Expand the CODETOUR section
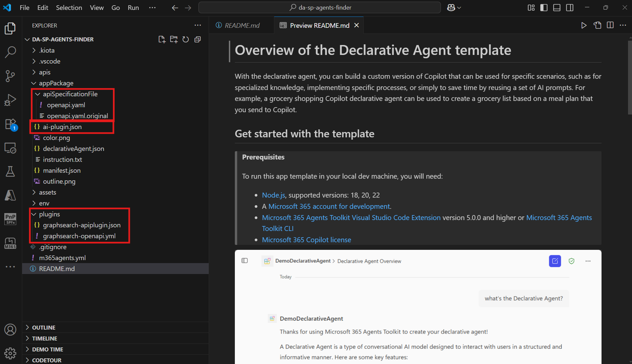632x364 pixels. [115, 360]
